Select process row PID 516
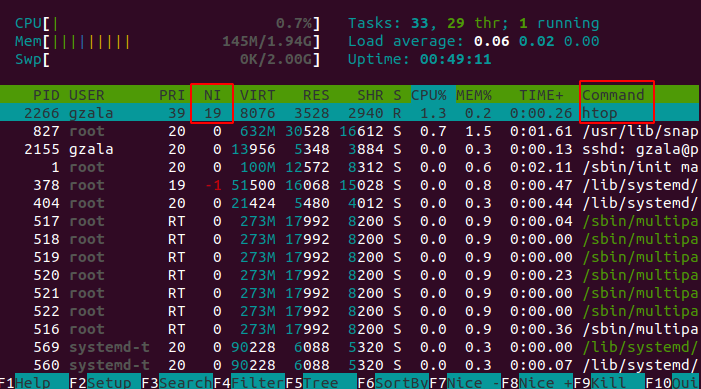 point(350,329)
